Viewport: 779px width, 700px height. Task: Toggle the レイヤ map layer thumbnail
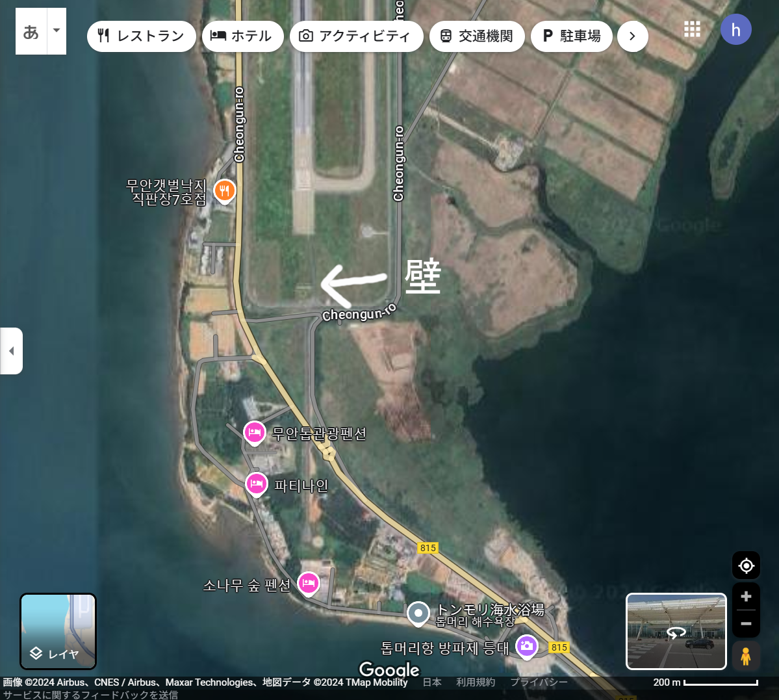58,631
